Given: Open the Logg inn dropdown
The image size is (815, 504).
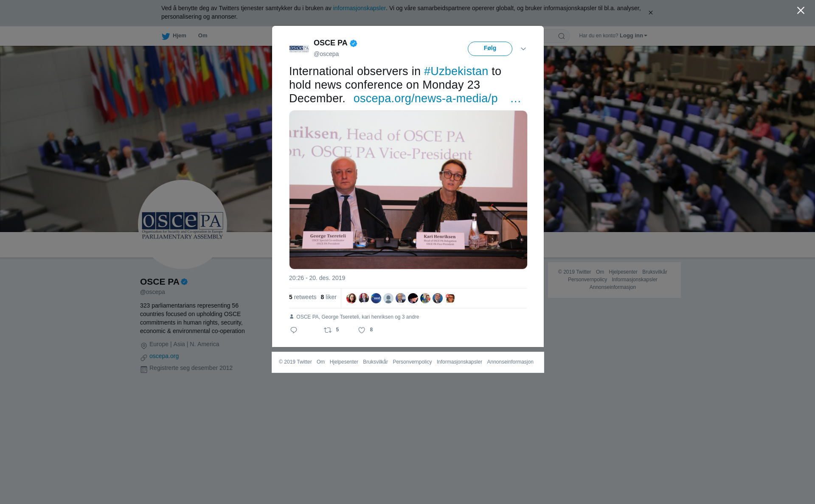Looking at the screenshot, I should 633,36.
